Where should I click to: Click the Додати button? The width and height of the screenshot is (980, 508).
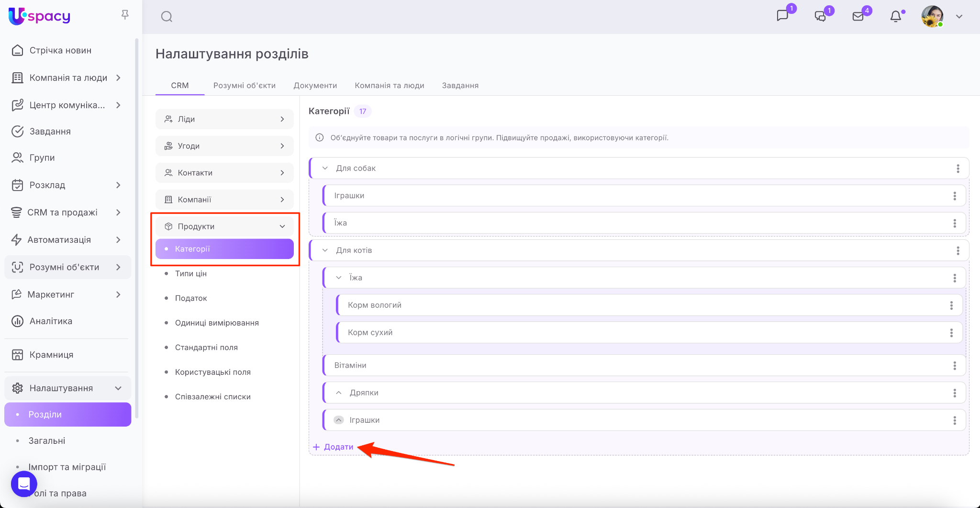pos(334,447)
